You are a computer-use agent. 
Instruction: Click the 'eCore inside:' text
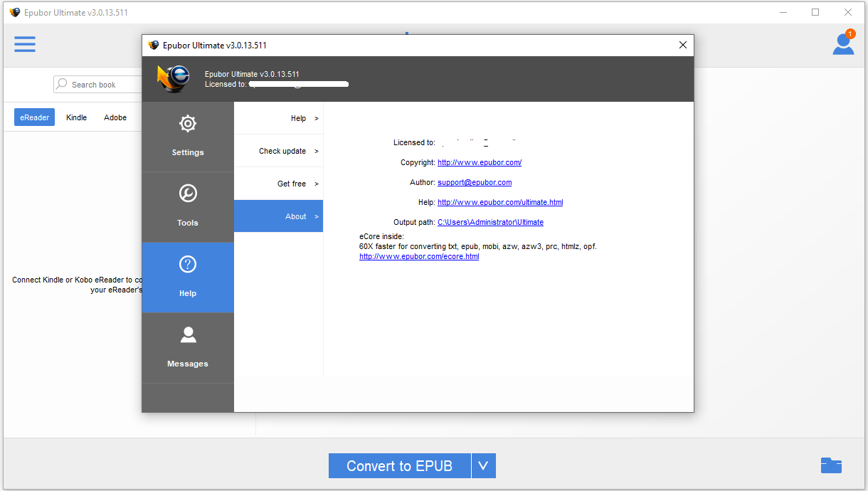click(381, 236)
